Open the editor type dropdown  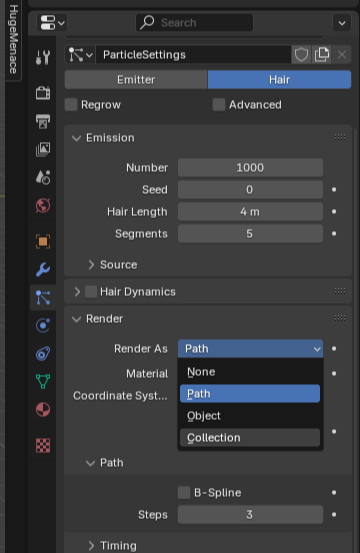[x=52, y=23]
